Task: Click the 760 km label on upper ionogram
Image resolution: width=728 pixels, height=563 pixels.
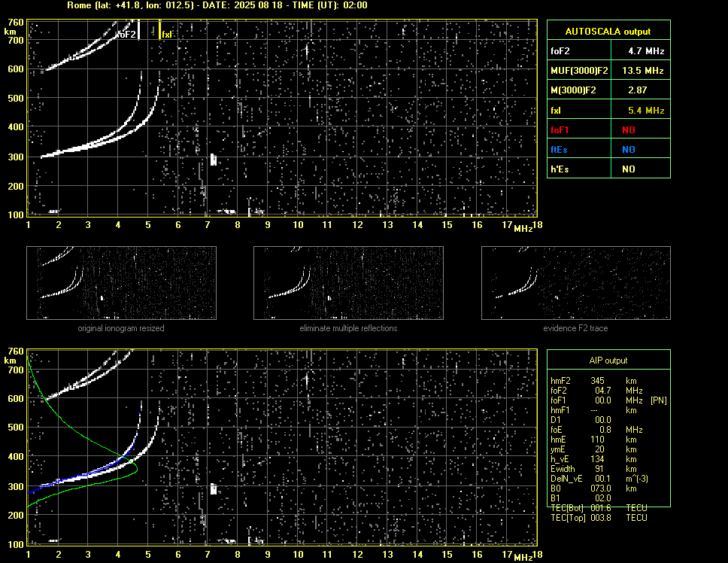Action: tap(15, 23)
